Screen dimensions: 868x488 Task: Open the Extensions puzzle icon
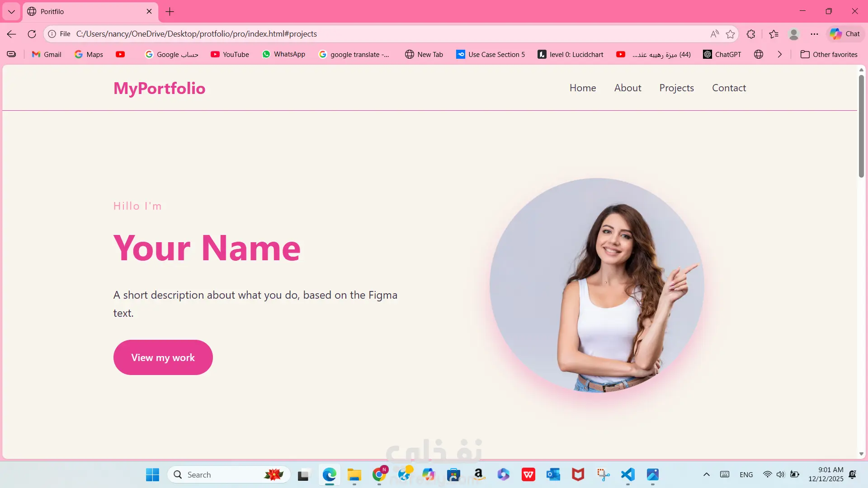point(751,34)
